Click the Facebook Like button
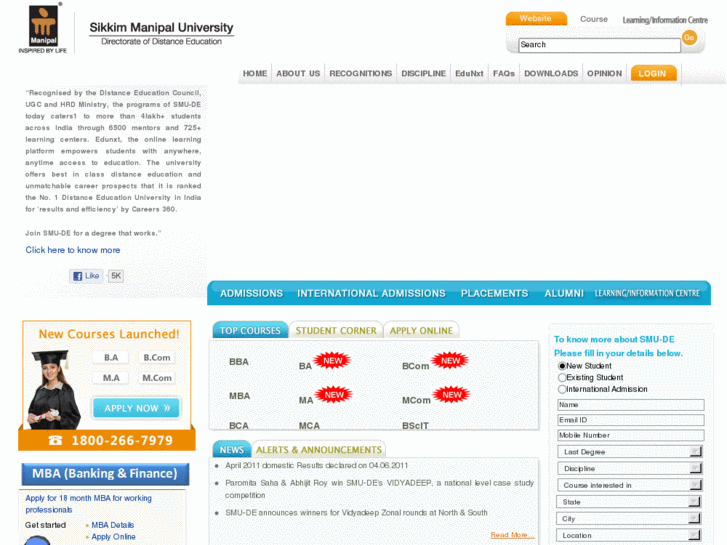 point(86,276)
